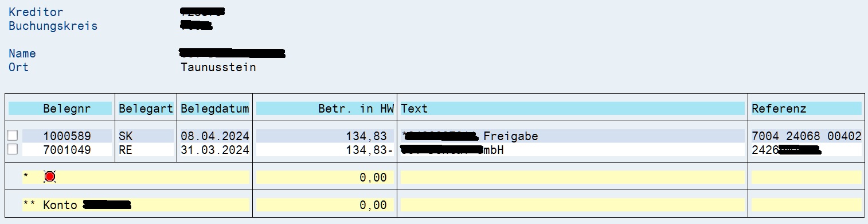Click the date 31.03.2024 cell

[215, 150]
